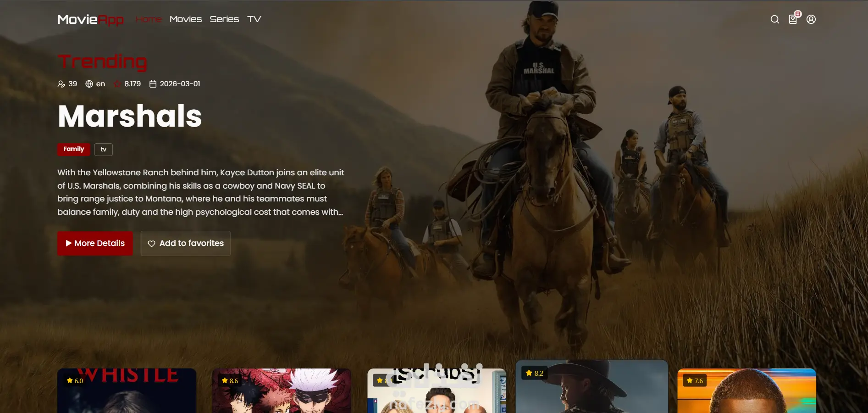This screenshot has width=868, height=413.
Task: Open the Movies nav item
Action: pyautogui.click(x=186, y=19)
